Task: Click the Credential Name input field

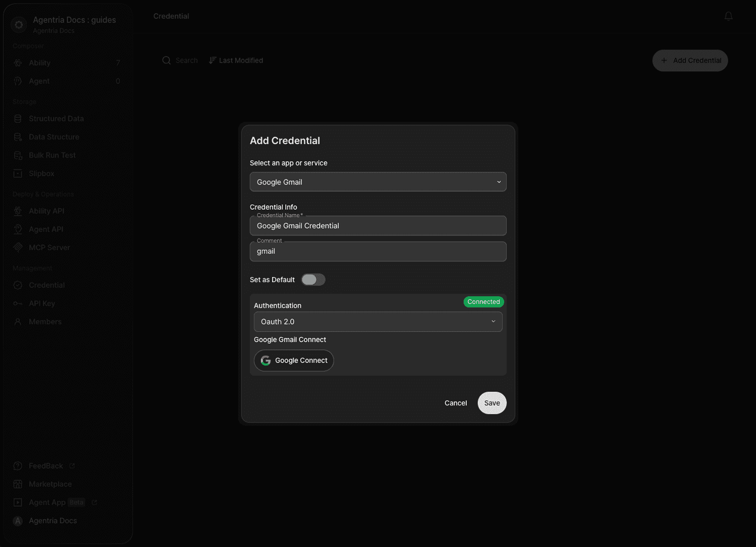Action: [x=378, y=225]
